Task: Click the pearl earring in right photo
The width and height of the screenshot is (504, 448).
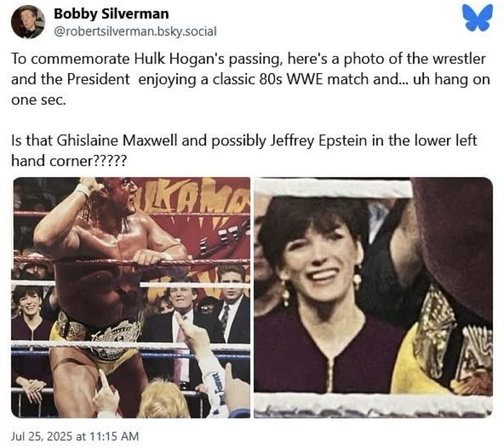Action: [x=357, y=281]
